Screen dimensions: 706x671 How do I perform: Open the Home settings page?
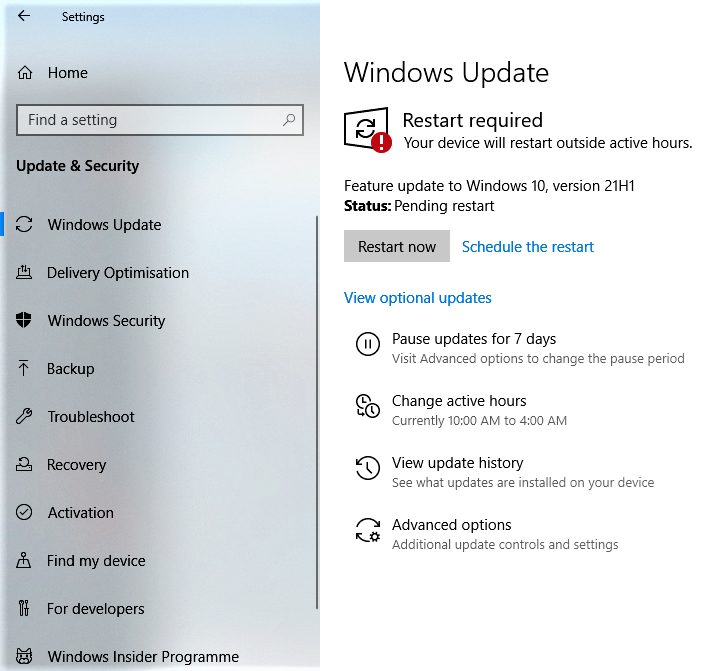[68, 73]
